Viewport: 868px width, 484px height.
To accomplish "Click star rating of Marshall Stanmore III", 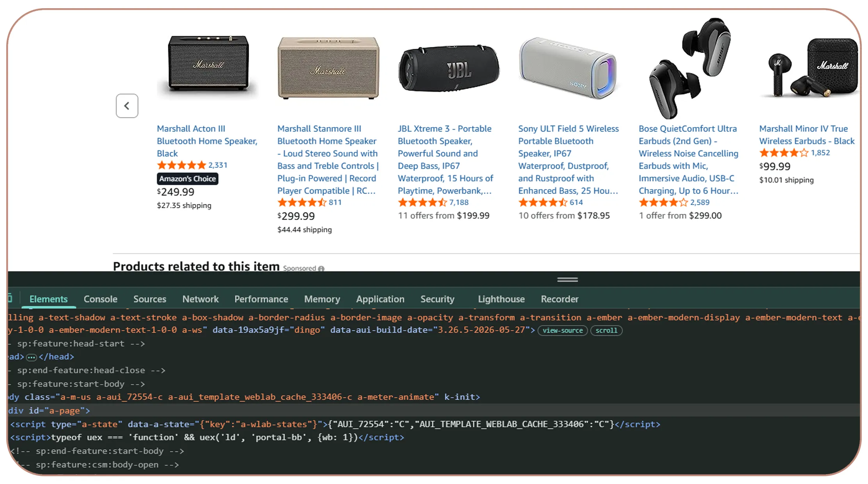I will [x=302, y=203].
